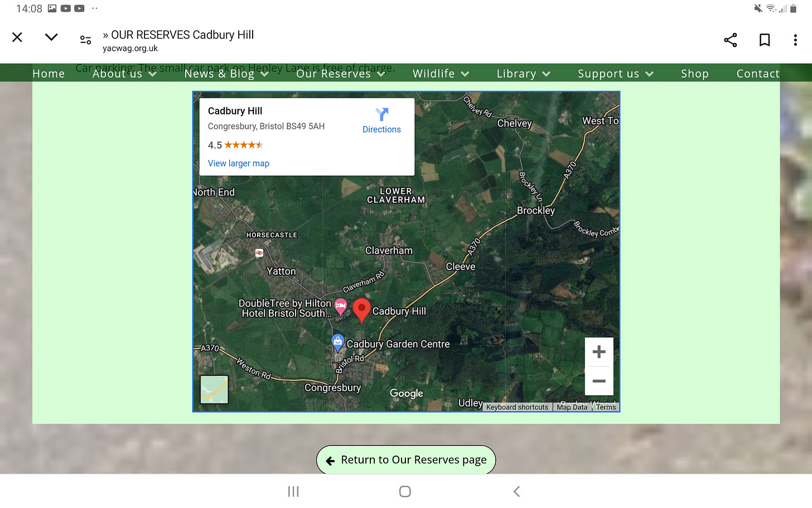Screen dimensions: 812x508
Task: Go to the Shop page
Action: tap(695, 74)
